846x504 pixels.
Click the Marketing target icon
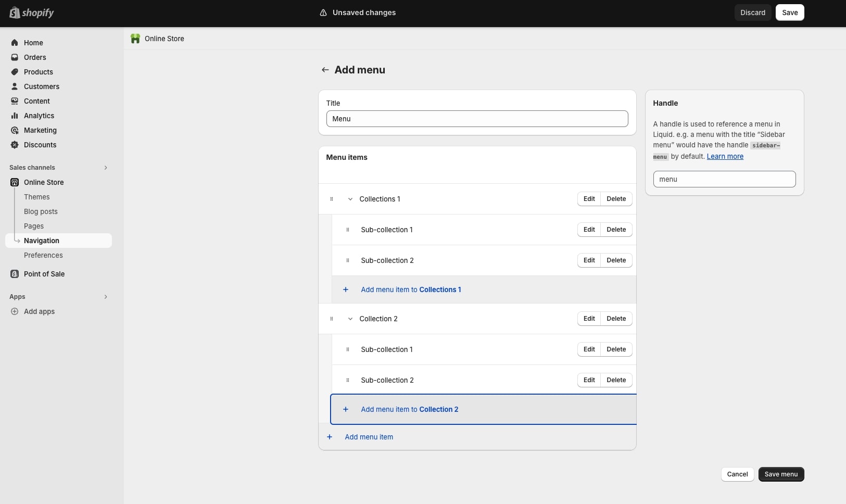tap(15, 130)
